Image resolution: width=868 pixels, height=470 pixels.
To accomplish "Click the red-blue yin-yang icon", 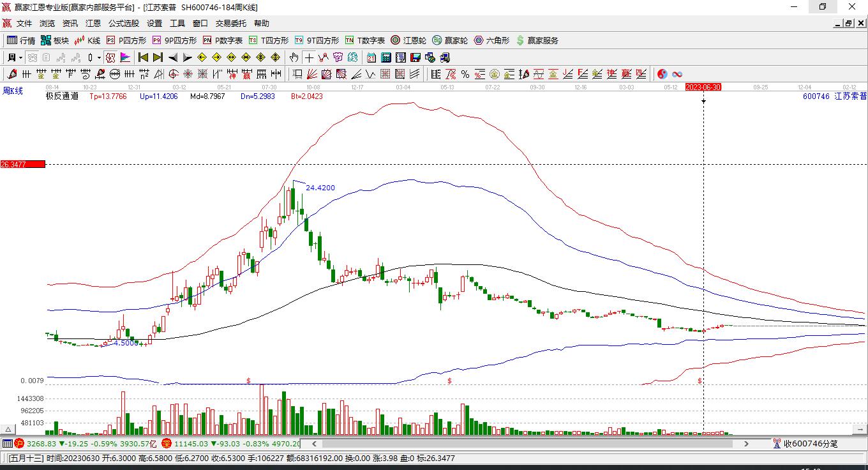I will [x=662, y=74].
